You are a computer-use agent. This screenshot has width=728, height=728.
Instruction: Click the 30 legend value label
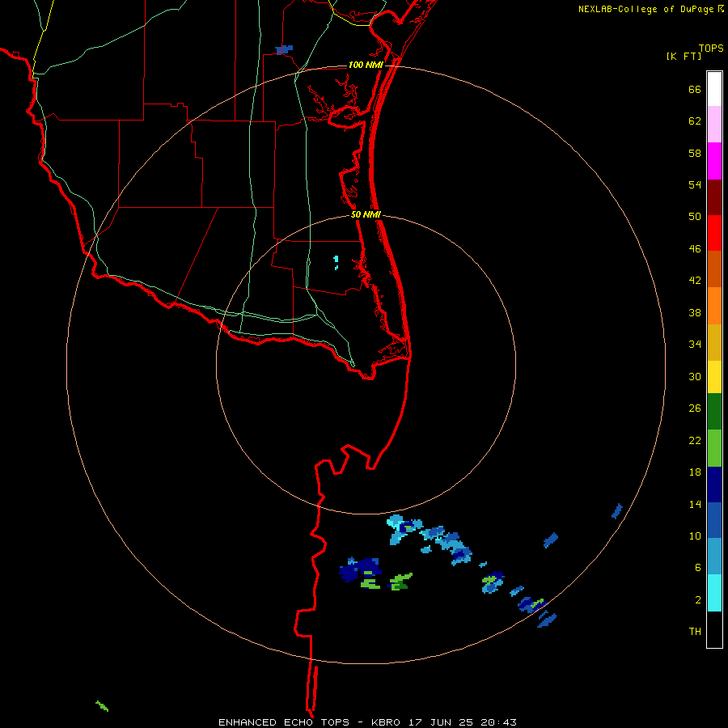coord(695,376)
